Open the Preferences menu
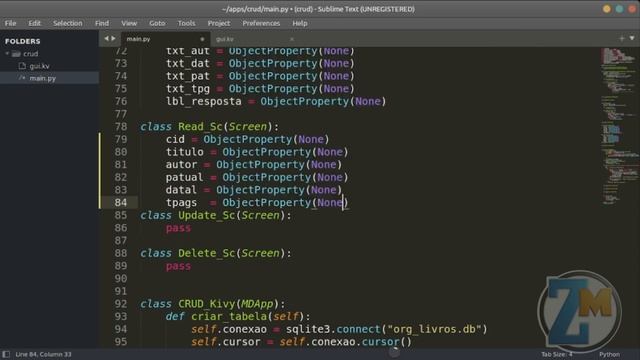 (x=261, y=23)
